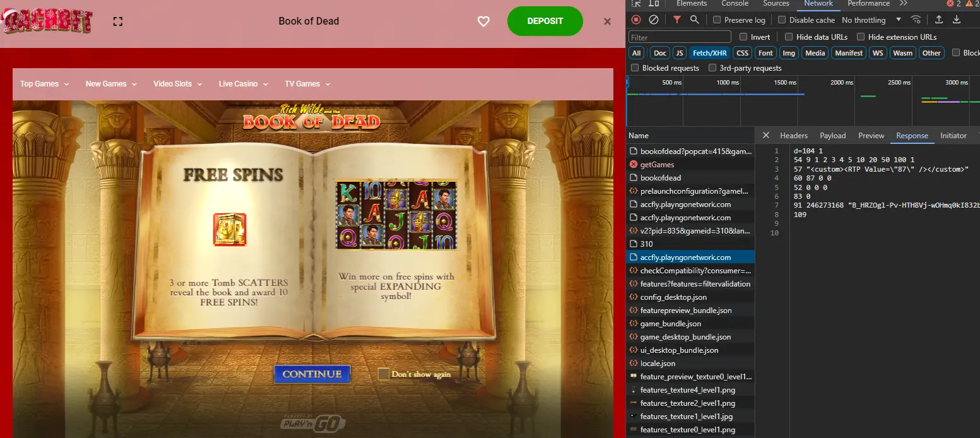Switch to the Console tab

[735, 4]
